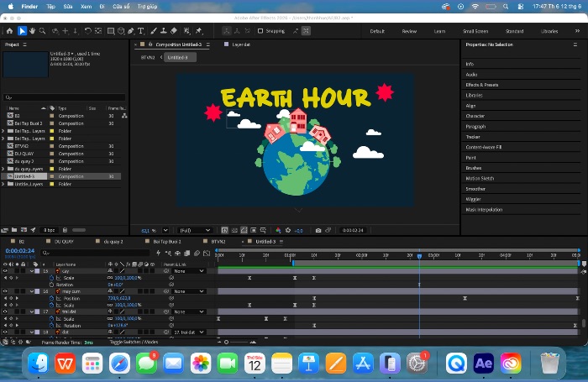Click the yellow label of Untitle..Layers folder
The width and height of the screenshot is (588, 382).
(52, 184)
